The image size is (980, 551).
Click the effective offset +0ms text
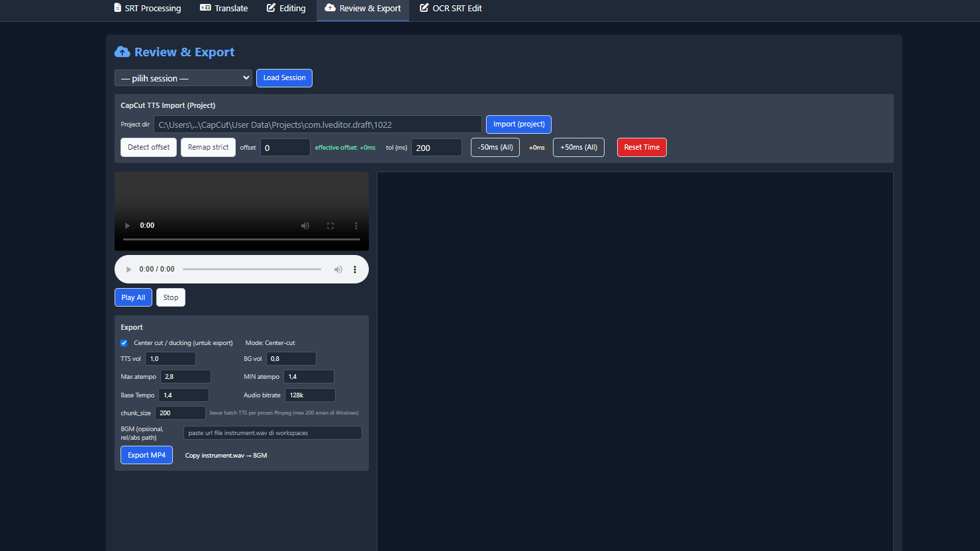pos(345,148)
